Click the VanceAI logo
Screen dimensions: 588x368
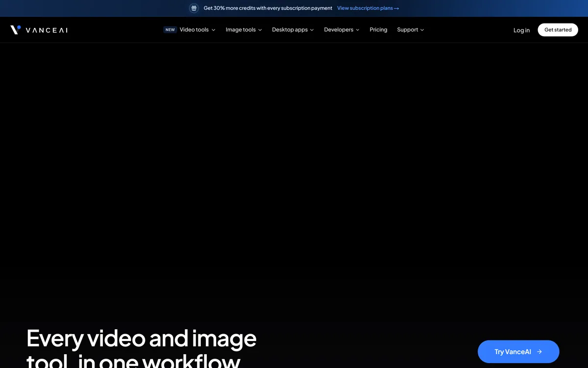(39, 30)
